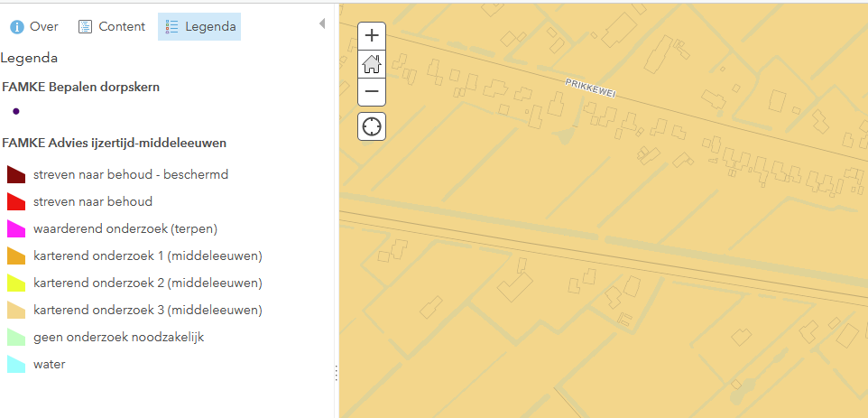Image resolution: width=868 pixels, height=418 pixels.
Task: Click 'streven naar behoud - beschermd' label
Action: tap(131, 174)
